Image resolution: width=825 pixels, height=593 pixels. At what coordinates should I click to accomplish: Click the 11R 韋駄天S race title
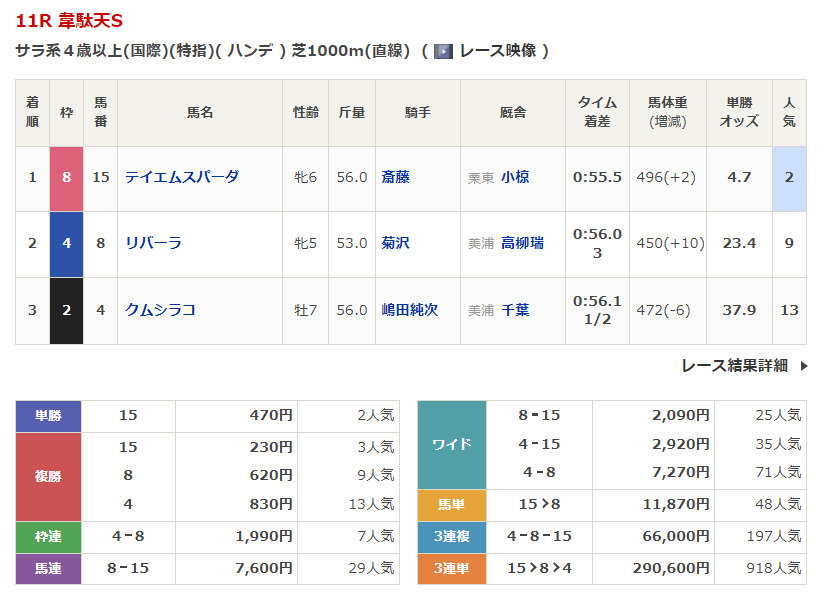pos(70,21)
